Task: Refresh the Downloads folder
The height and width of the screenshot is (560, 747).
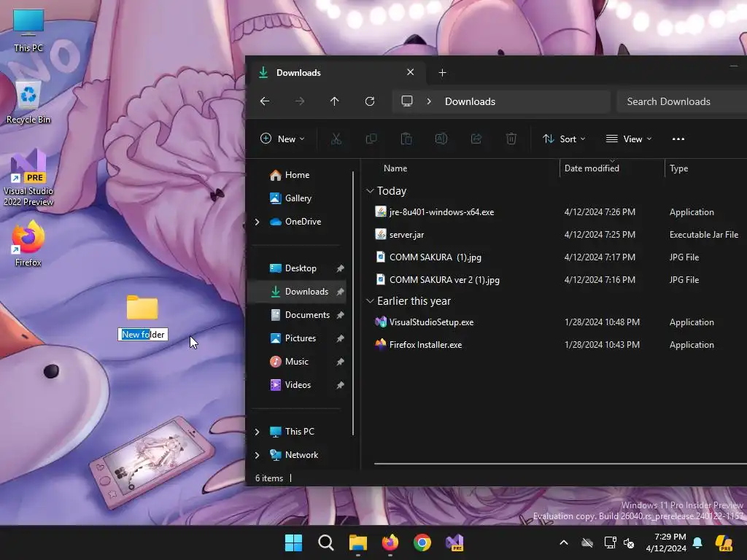Action: click(x=370, y=101)
